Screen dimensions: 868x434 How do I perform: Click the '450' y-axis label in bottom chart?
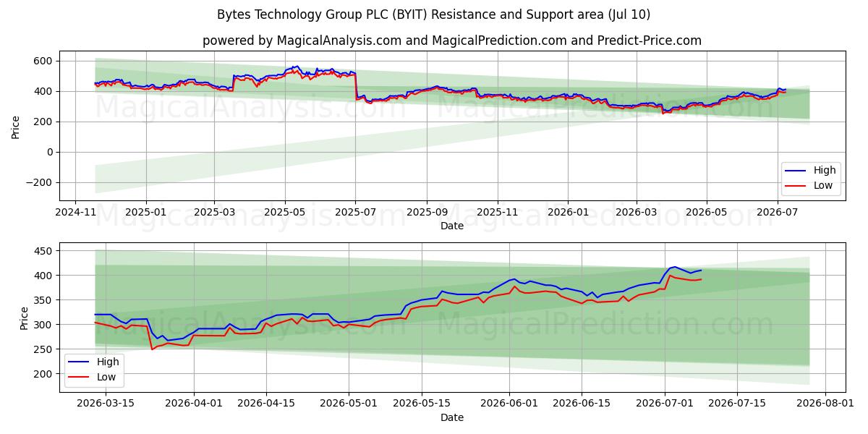(44, 251)
